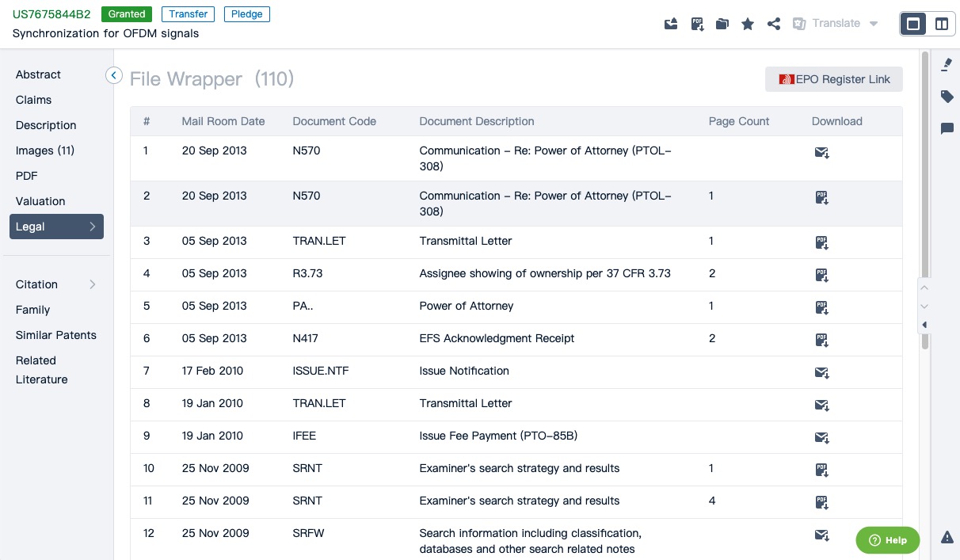The width and height of the screenshot is (960, 560).
Task: Switch to single-pane view layout
Action: click(x=913, y=24)
